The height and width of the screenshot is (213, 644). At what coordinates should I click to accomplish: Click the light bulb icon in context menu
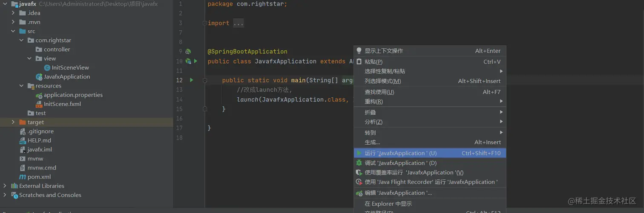click(x=359, y=51)
